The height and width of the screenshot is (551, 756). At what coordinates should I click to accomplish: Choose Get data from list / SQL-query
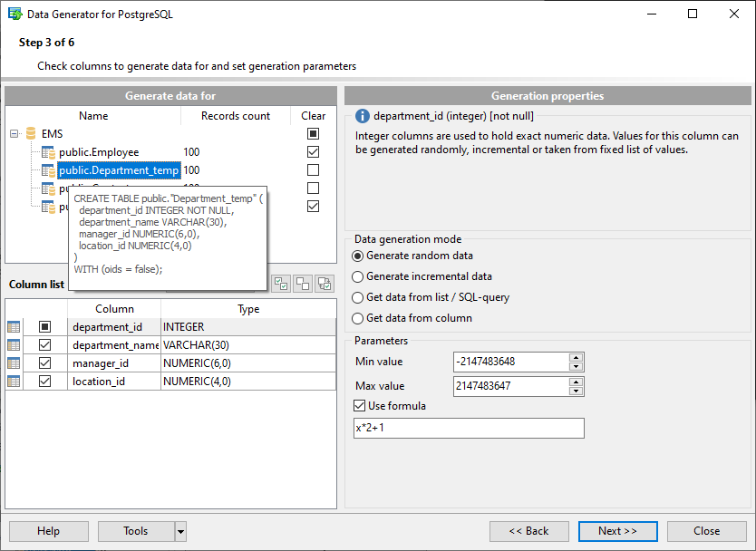click(x=358, y=297)
